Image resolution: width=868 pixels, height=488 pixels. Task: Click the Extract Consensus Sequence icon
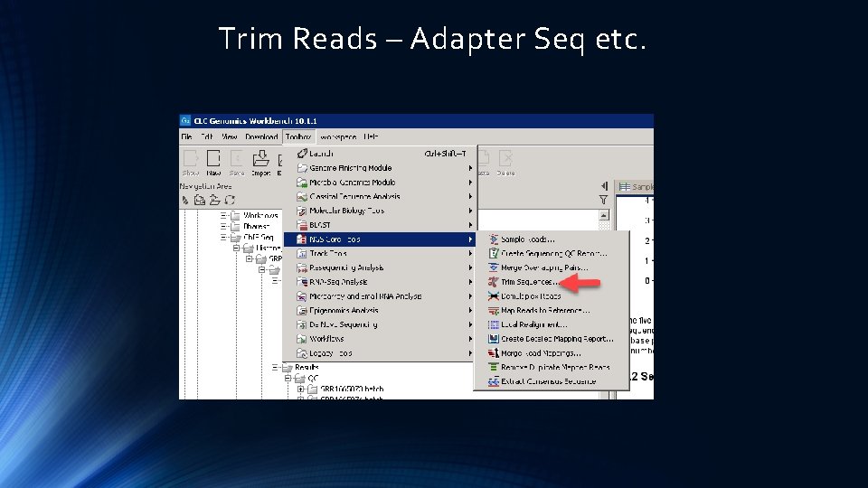click(494, 381)
